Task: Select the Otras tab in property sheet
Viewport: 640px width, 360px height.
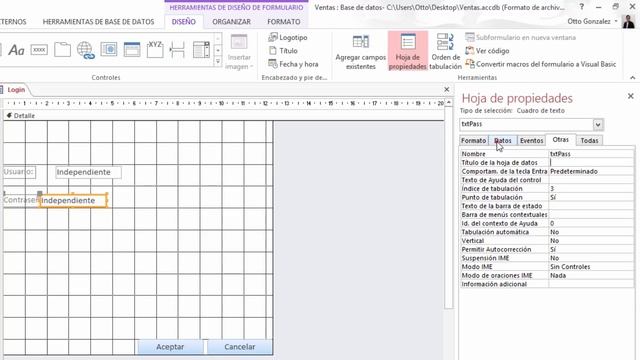Action: coord(560,140)
